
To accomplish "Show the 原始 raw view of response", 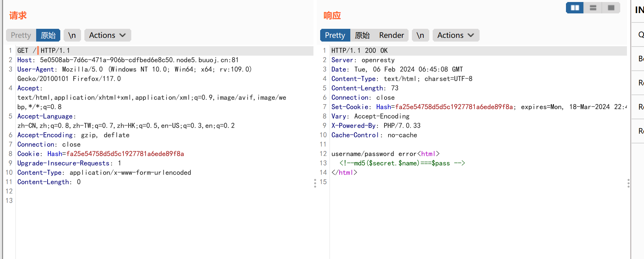I will (x=362, y=35).
